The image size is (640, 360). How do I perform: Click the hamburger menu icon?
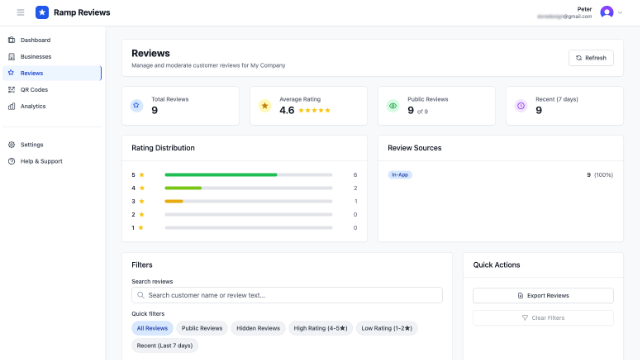[x=20, y=13]
